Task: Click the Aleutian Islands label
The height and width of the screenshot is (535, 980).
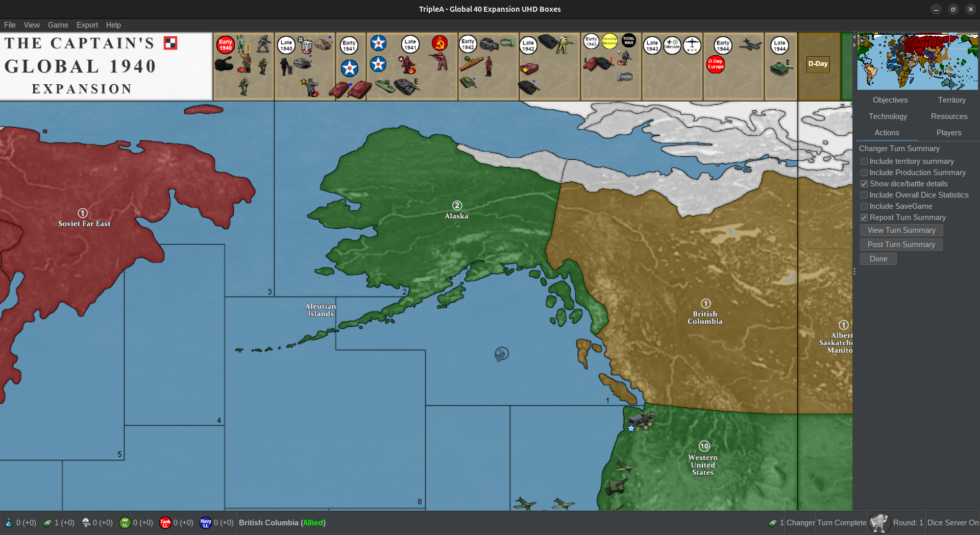Action: pyautogui.click(x=321, y=310)
